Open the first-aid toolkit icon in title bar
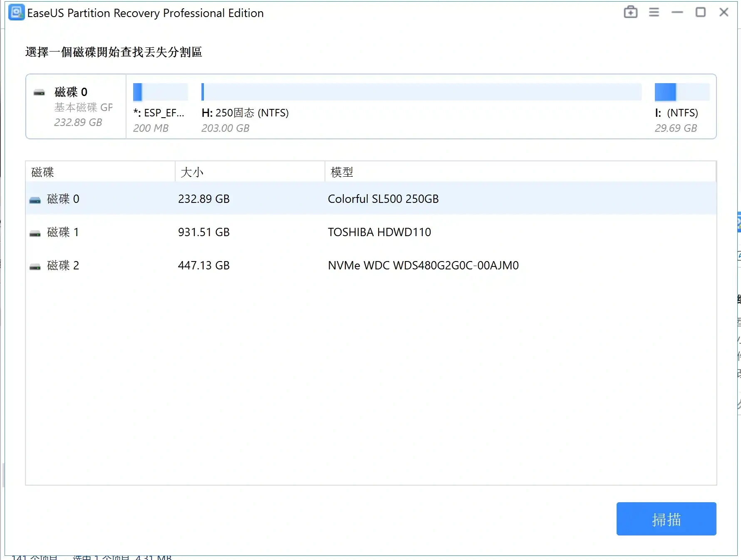Screen dimensions: 741x560 point(631,12)
